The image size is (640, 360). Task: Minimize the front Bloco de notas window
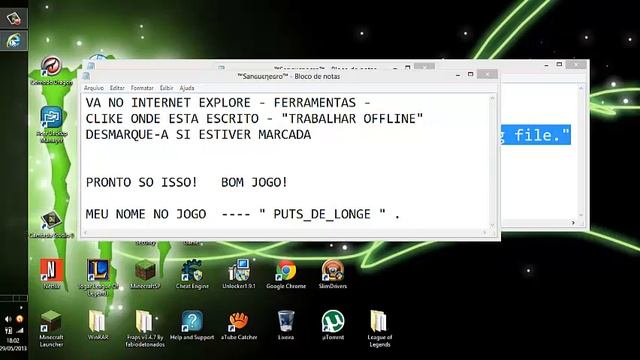pos(458,75)
